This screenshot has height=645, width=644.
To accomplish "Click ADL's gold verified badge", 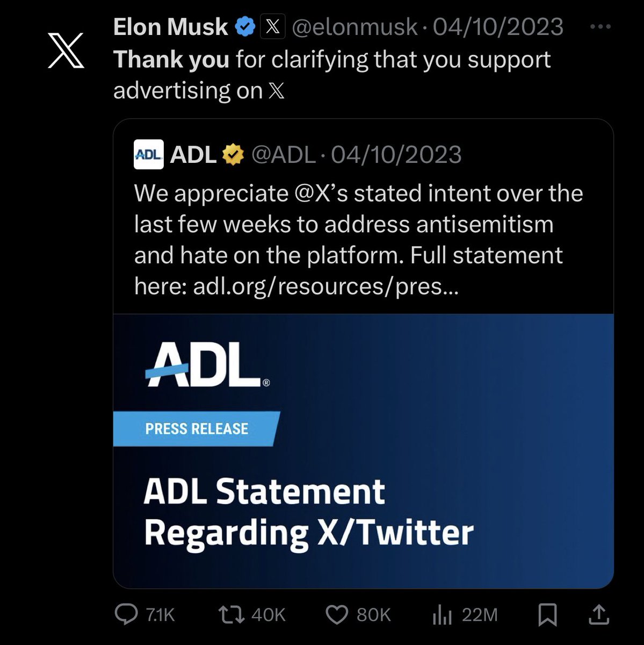I will tap(233, 155).
